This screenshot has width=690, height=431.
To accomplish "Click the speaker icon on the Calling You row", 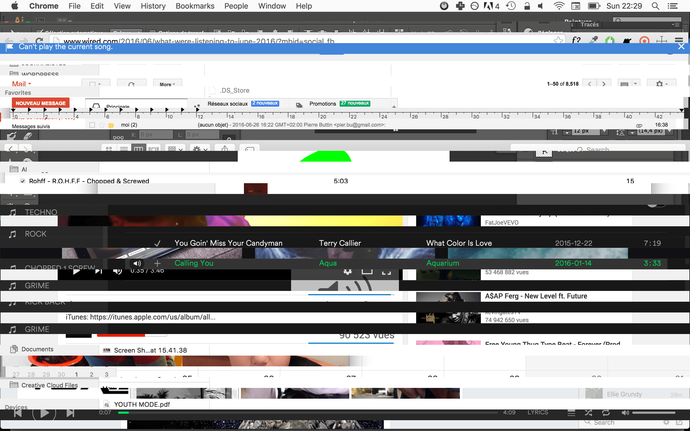I will coord(137,263).
